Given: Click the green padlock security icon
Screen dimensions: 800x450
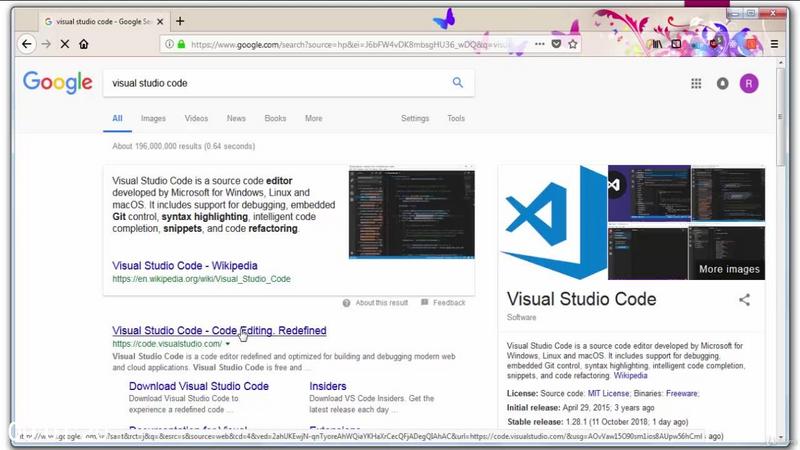Looking at the screenshot, I should [x=181, y=44].
